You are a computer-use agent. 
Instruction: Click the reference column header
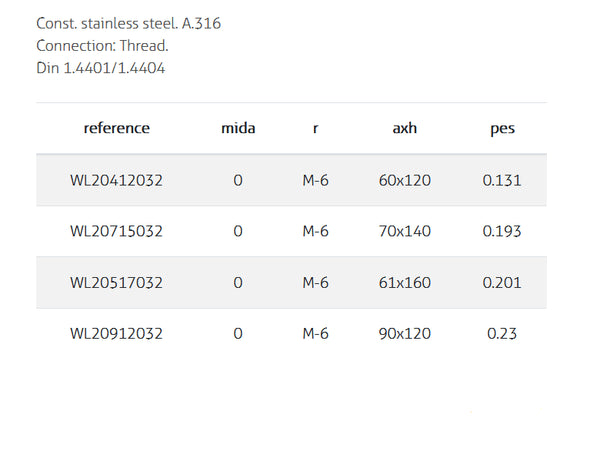pyautogui.click(x=116, y=128)
